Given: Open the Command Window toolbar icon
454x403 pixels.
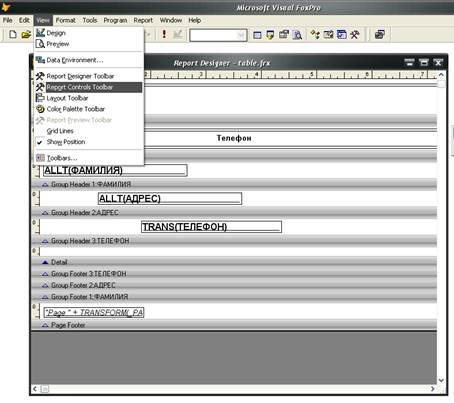Looking at the screenshot, I should [257, 35].
